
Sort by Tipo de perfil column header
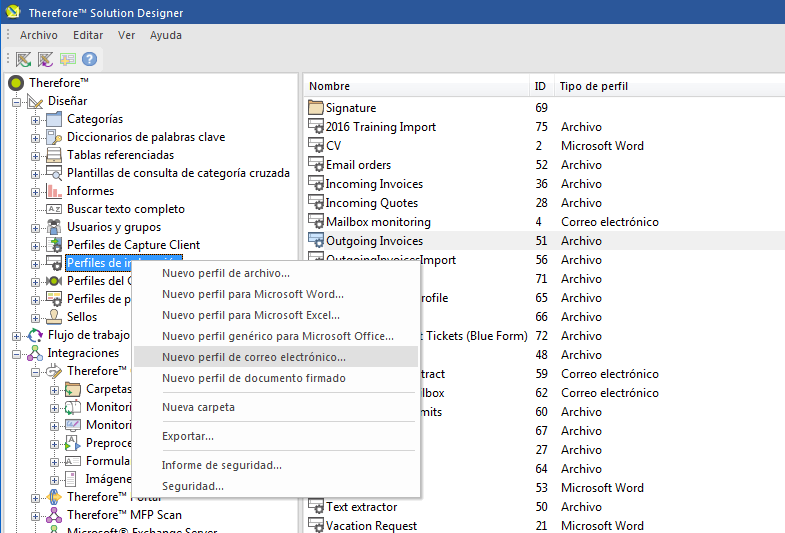[669, 86]
